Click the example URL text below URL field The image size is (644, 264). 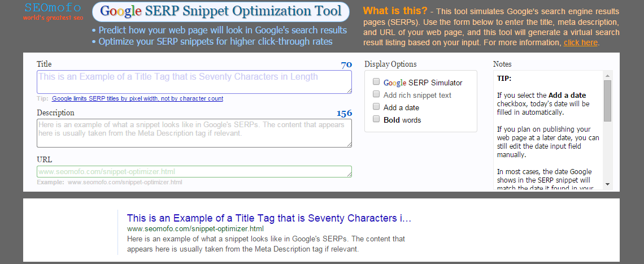coord(125,182)
